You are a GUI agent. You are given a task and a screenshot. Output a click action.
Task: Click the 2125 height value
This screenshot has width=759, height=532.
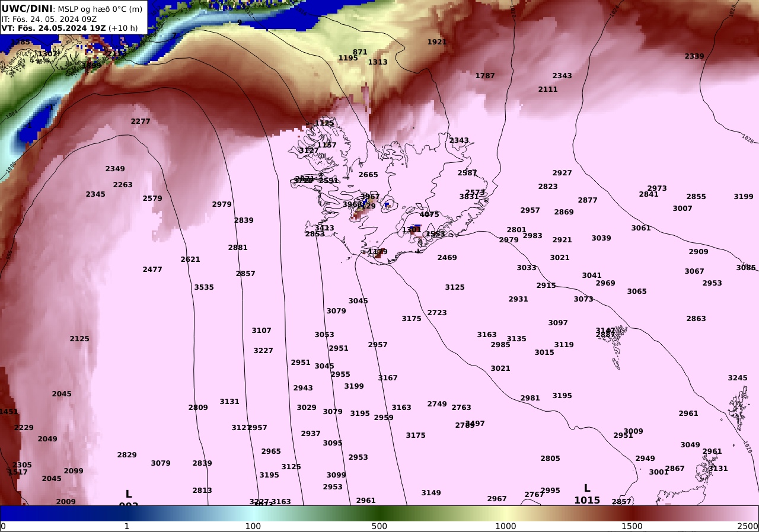pyautogui.click(x=79, y=339)
